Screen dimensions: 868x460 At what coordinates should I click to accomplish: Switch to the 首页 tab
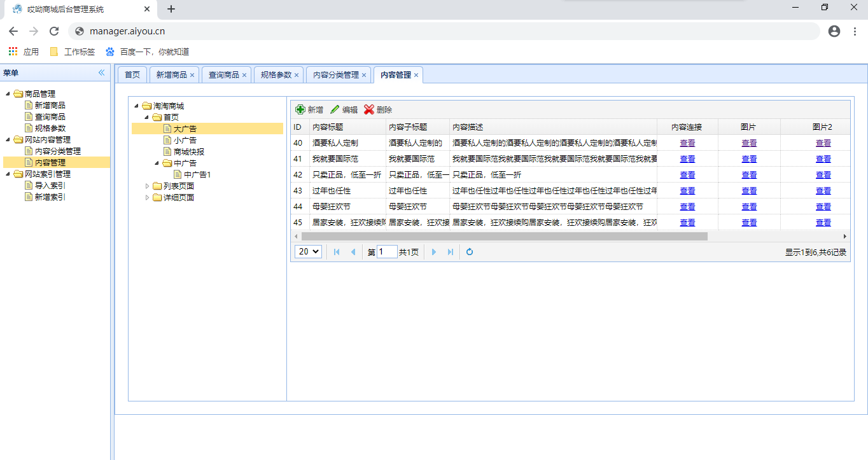tap(132, 74)
